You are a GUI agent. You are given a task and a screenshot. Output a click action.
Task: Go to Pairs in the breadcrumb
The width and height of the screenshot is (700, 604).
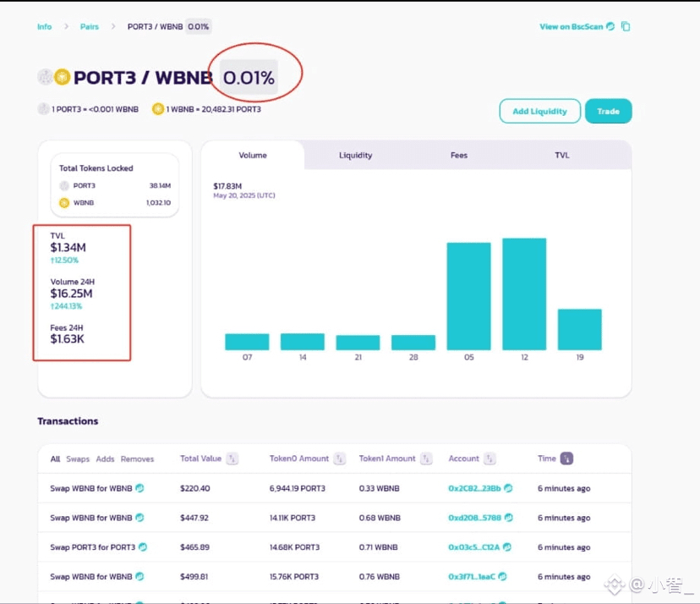coord(90,27)
